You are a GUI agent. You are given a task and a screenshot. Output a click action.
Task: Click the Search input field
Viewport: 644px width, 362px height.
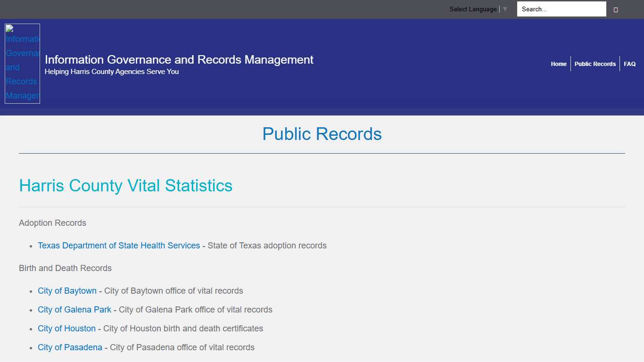pos(561,9)
